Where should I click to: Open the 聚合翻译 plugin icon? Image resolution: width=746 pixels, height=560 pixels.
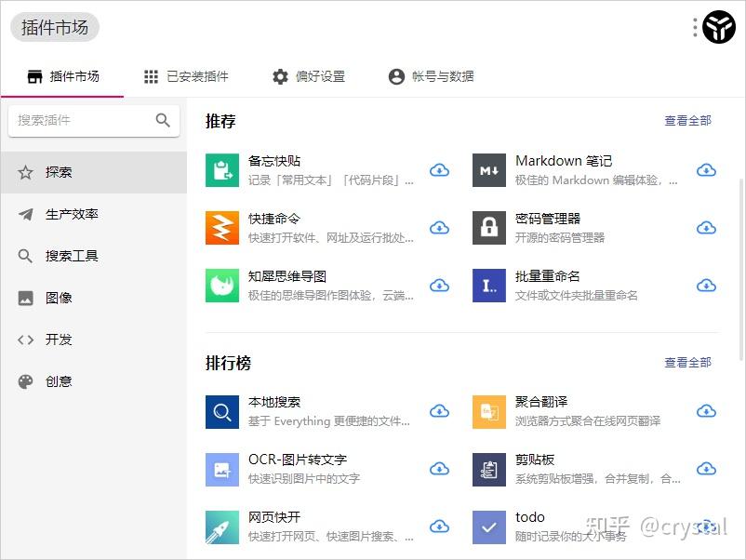tap(488, 410)
